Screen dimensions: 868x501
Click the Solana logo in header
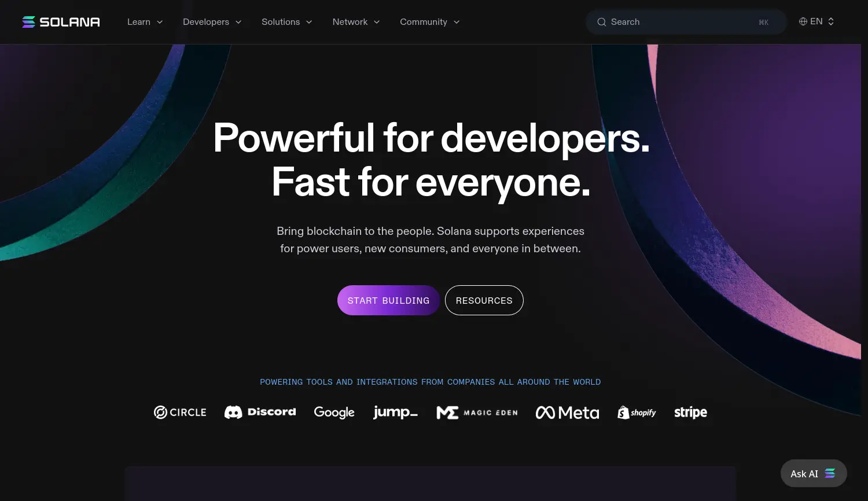coord(61,22)
